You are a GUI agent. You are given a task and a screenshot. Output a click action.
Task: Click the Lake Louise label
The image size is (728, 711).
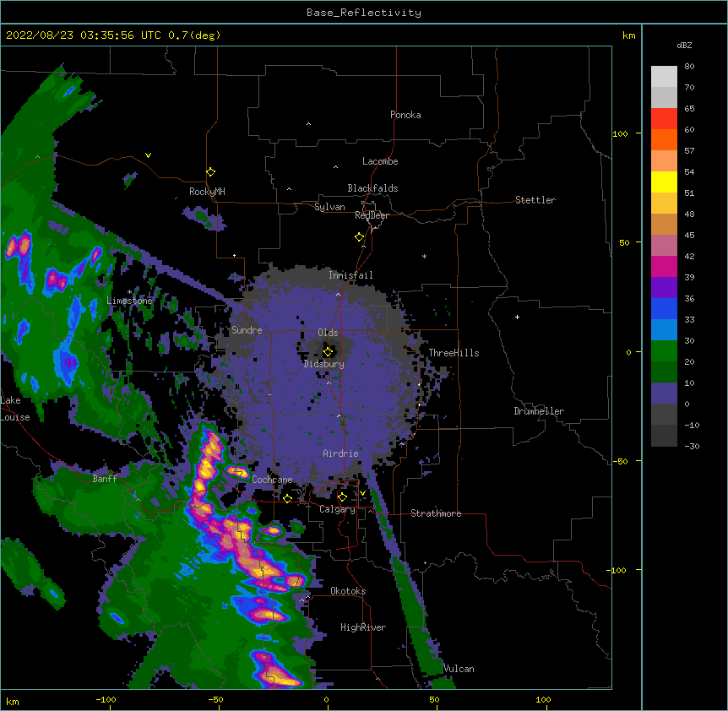tap(15, 409)
